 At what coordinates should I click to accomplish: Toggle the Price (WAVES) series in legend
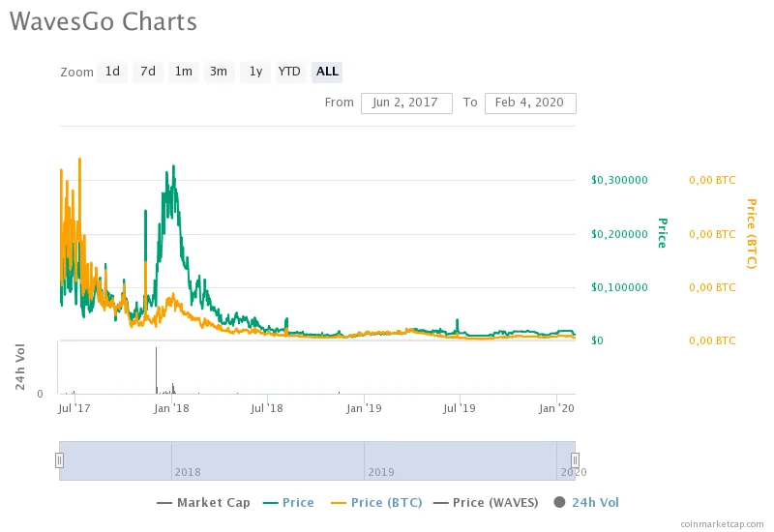pos(486,502)
